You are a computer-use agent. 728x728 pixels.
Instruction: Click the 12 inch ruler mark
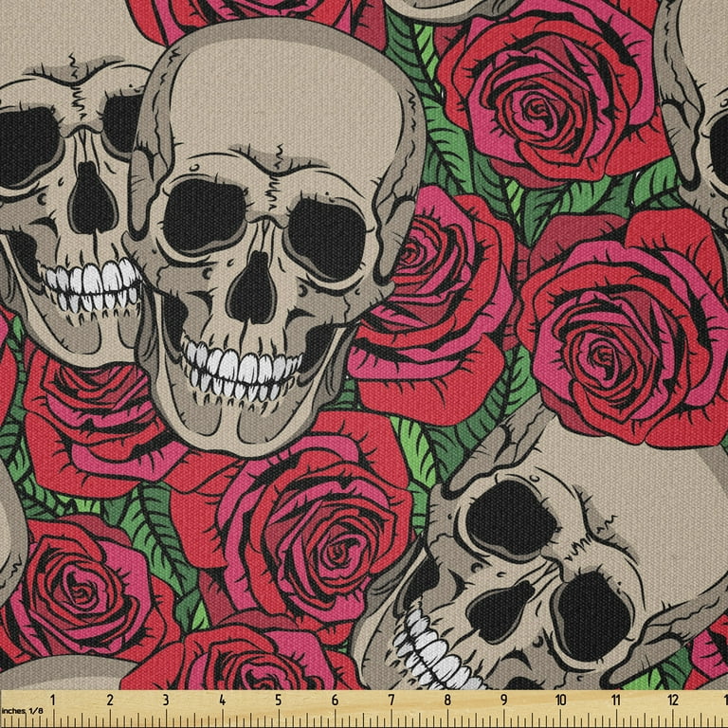tap(673, 701)
